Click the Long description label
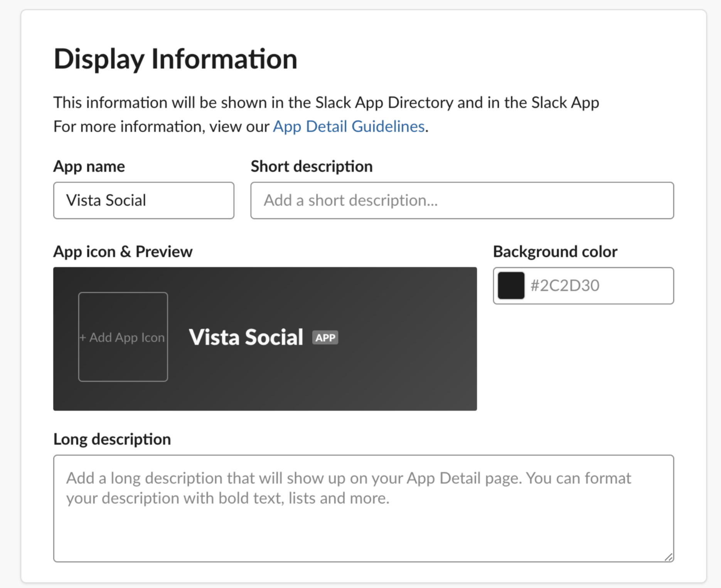The width and height of the screenshot is (721, 588). (x=112, y=439)
